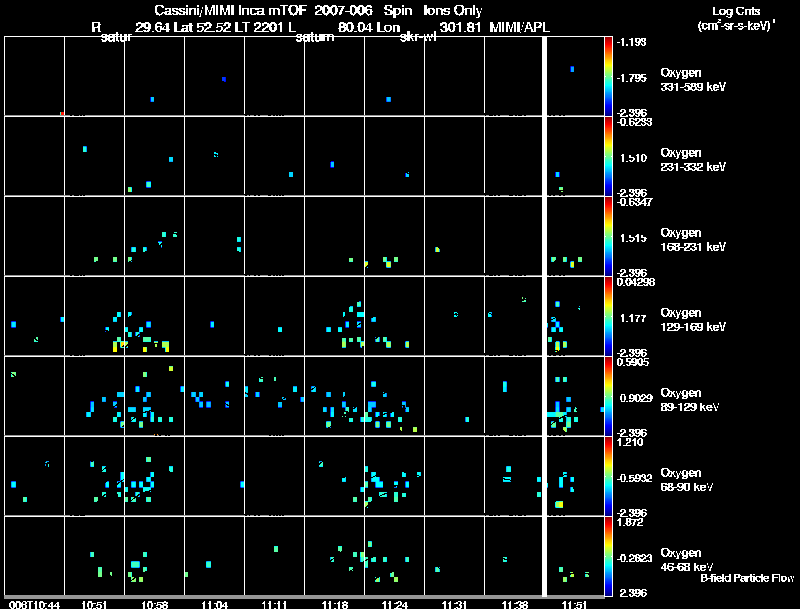Click the 'Log Cnts' colorbar heading
The height and width of the screenshot is (609, 800).
(x=736, y=11)
